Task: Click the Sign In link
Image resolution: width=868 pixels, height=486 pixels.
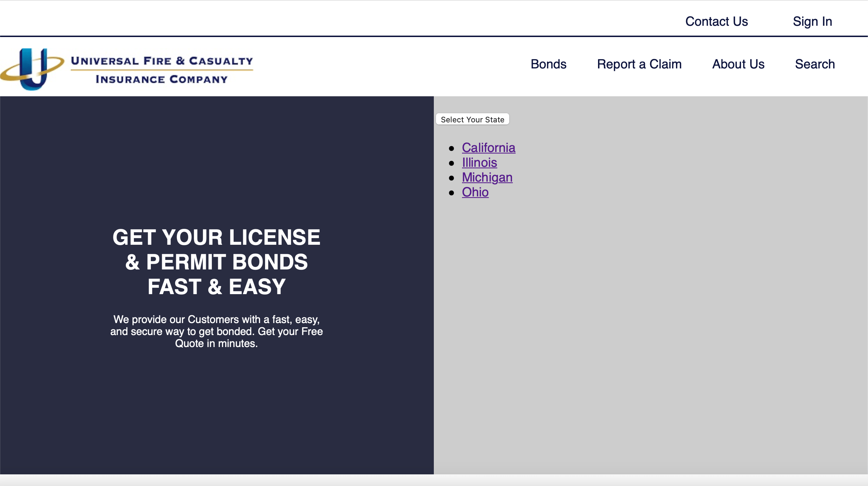Action: point(812,22)
